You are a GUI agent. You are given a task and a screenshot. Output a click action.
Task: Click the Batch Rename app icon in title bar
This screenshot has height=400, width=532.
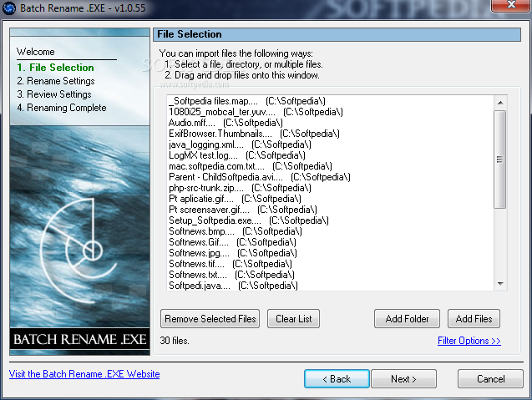coord(9,8)
